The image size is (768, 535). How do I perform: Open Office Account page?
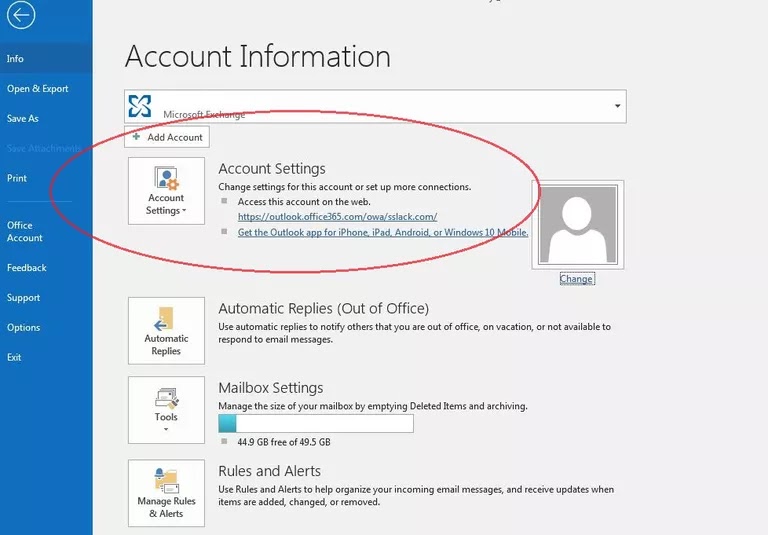coord(24,232)
